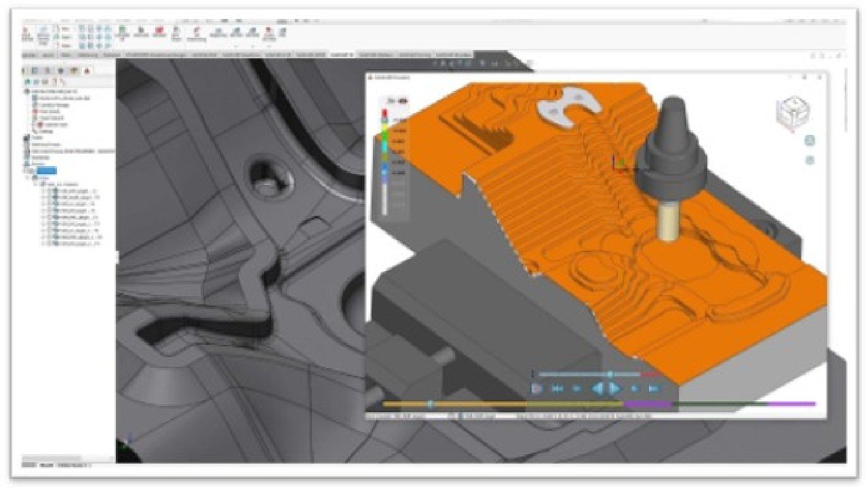This screenshot has width=868, height=490.
Task: Toggle the checkbox of the first listed operation
Action: 48,192
